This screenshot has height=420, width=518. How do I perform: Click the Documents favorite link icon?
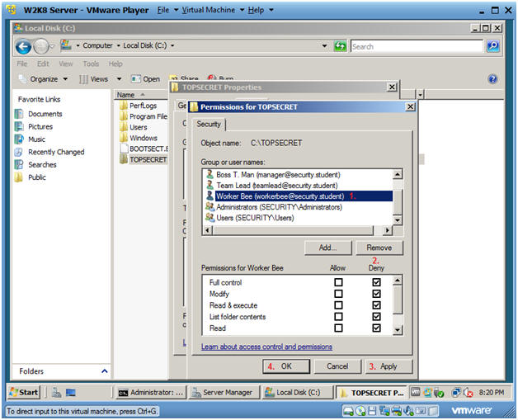[x=19, y=114]
